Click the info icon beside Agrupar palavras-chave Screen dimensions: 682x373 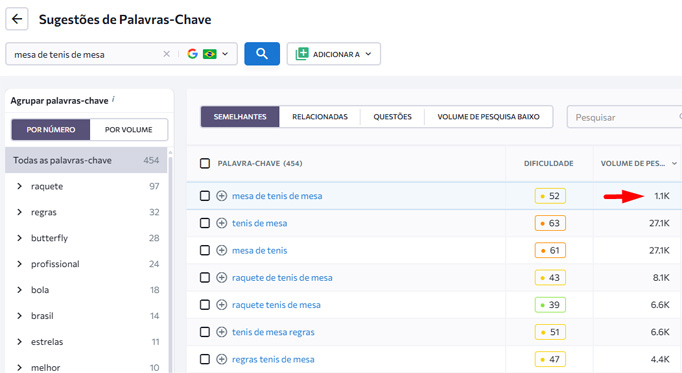click(113, 99)
